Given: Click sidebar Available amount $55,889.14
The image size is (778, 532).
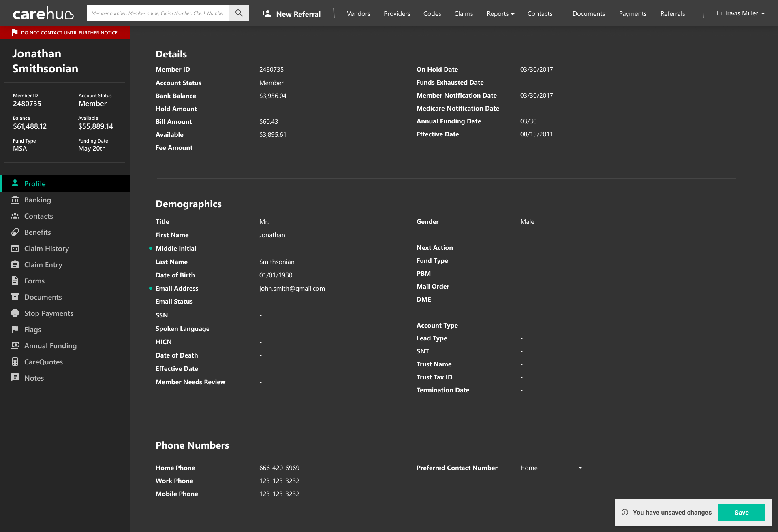Looking at the screenshot, I should coord(96,126).
